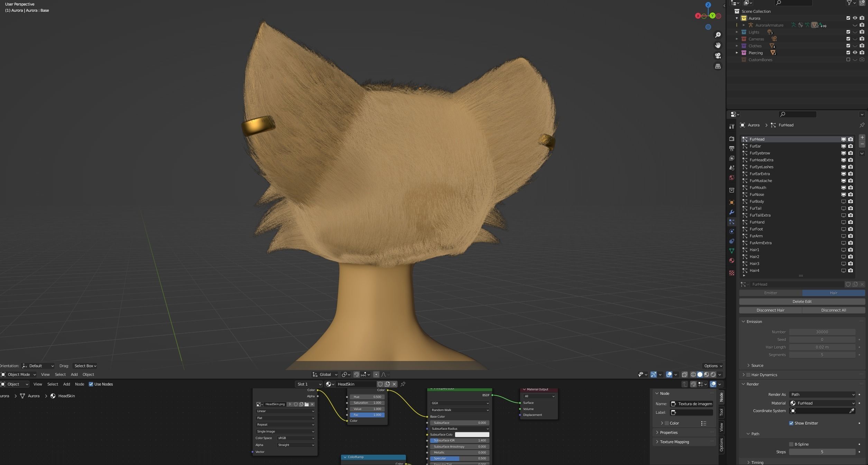Click the pan view hand icon
The image size is (868, 465).
[718, 45]
